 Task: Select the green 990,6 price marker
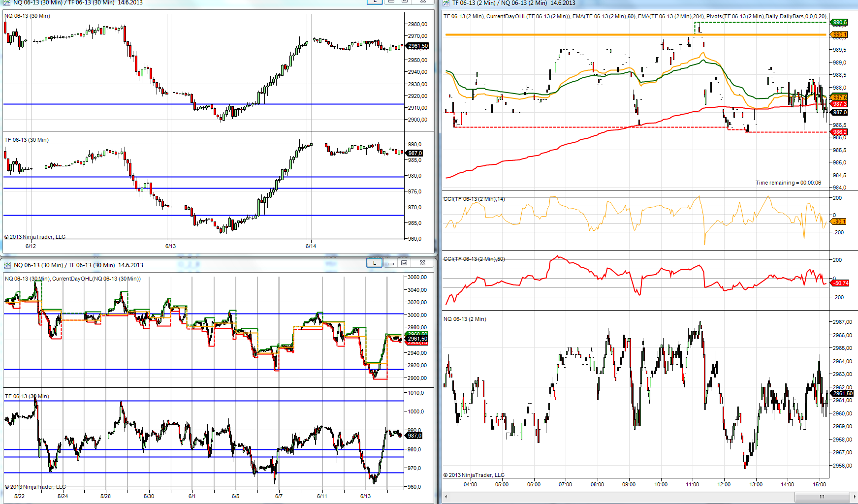(x=839, y=22)
